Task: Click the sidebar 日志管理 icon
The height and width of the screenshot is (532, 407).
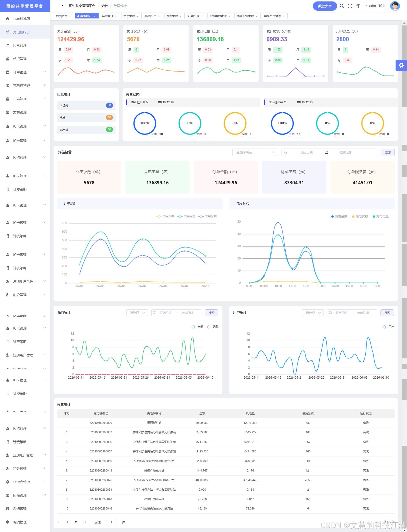Action: [8, 99]
